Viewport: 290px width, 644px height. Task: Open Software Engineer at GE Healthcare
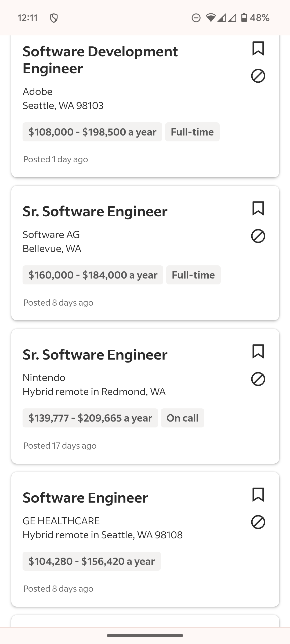point(85,498)
